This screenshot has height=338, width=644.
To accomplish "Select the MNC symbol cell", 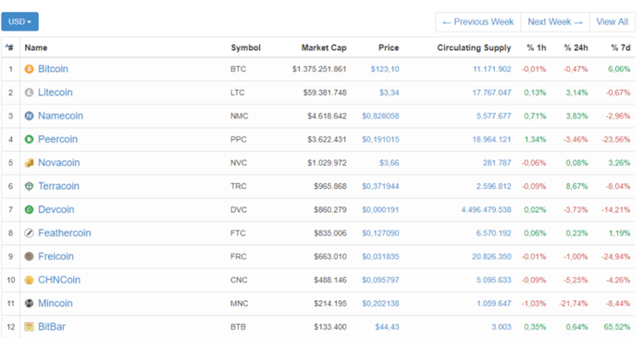I will click(239, 304).
